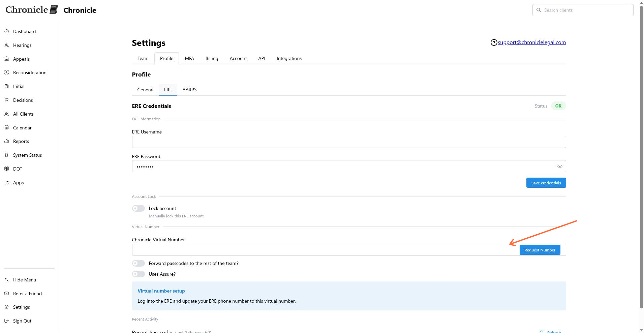Click the Sign Out menu item
This screenshot has width=644, height=333.
pos(22,321)
